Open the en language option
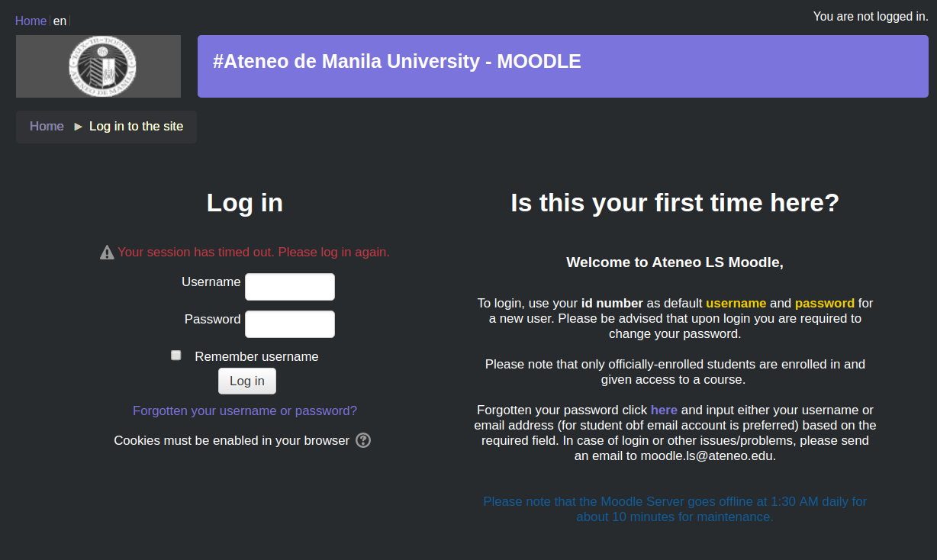This screenshot has width=937, height=560. click(x=60, y=21)
